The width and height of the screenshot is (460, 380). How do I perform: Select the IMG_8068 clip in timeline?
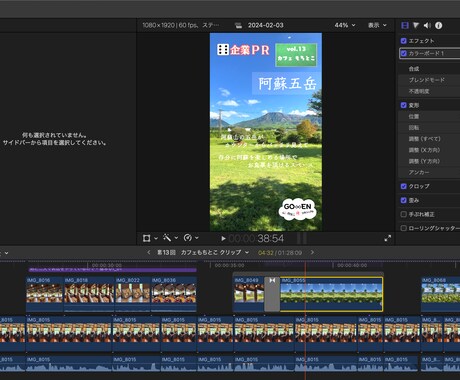point(440,294)
